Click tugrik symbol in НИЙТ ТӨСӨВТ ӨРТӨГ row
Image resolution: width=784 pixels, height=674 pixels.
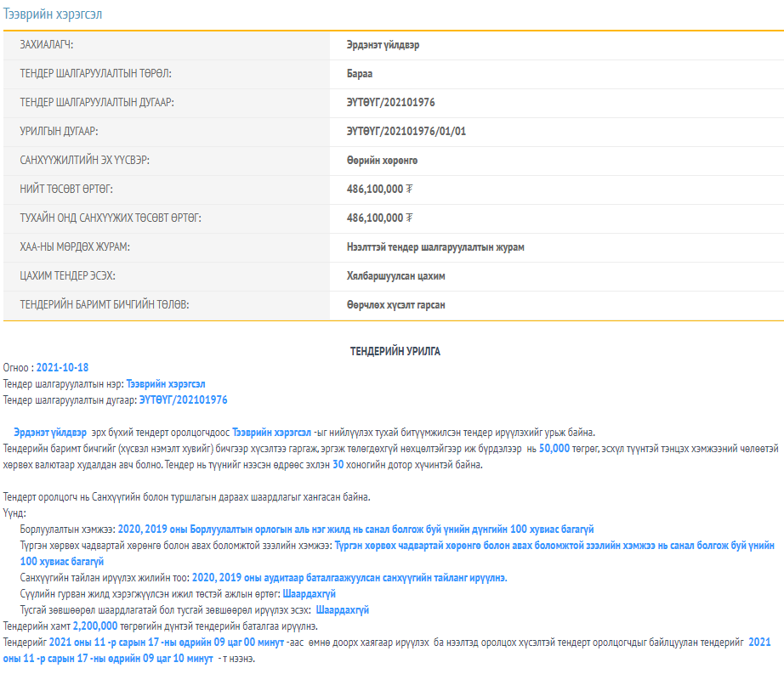(410, 190)
